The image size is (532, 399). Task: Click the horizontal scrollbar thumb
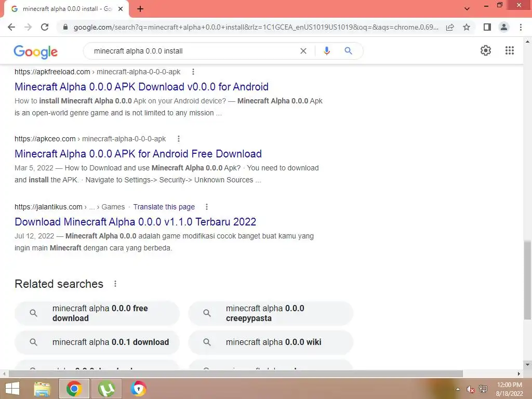235,374
